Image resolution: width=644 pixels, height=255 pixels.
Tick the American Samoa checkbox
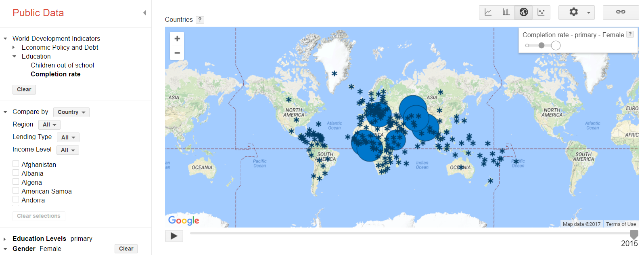pyautogui.click(x=16, y=190)
